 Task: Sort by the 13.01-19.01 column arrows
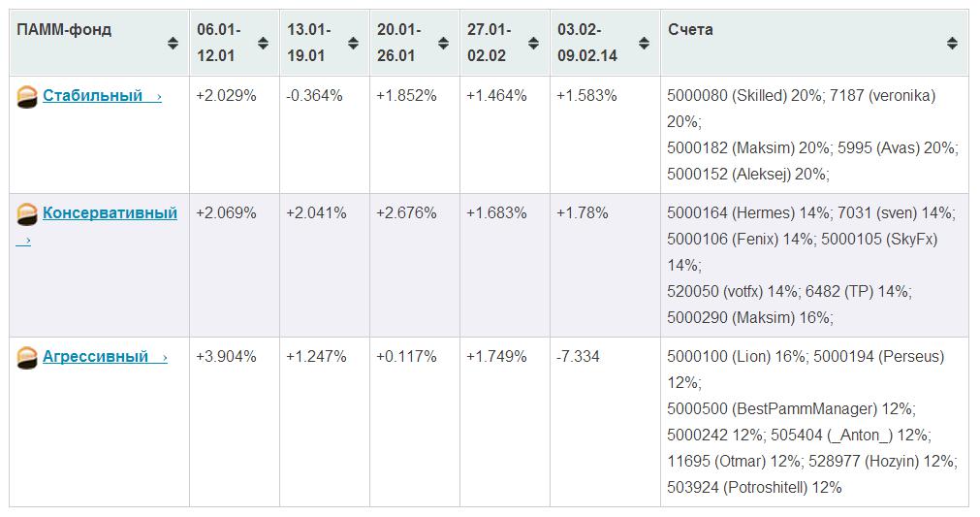pos(353,43)
